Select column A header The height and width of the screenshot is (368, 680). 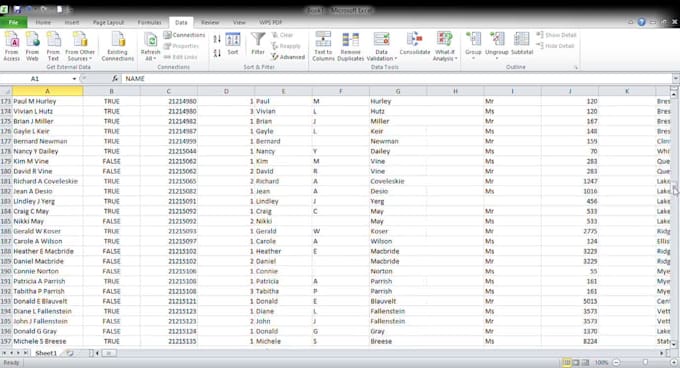point(48,91)
